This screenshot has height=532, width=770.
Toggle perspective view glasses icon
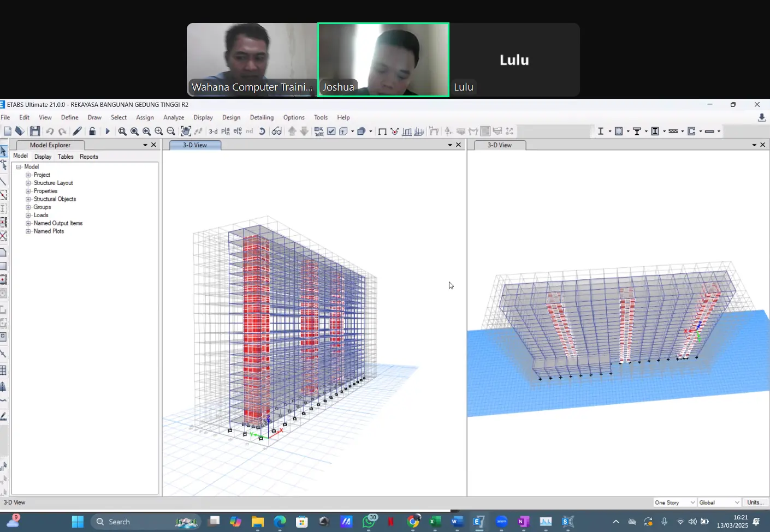click(277, 131)
